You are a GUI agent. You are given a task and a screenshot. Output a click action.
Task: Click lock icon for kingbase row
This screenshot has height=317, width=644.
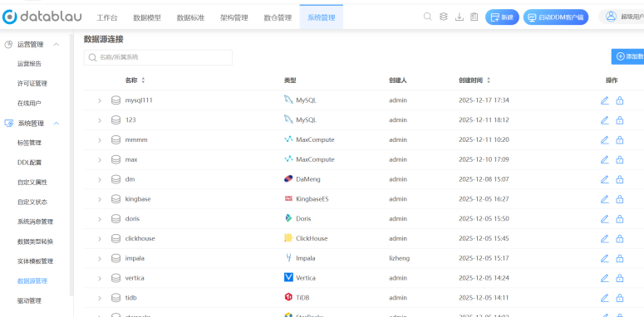click(x=620, y=199)
